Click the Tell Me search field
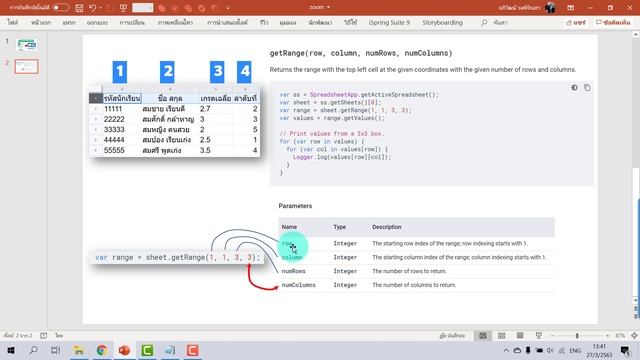This screenshot has width=640, height=360. pos(495,22)
